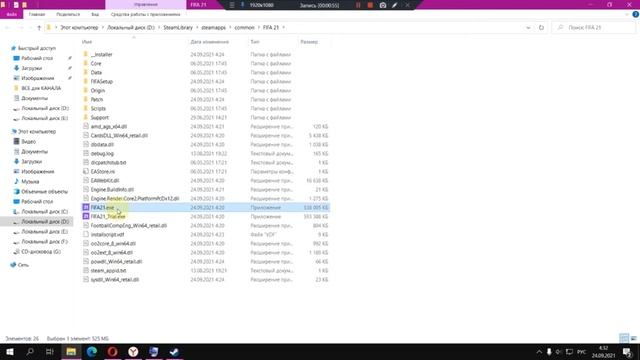This screenshot has height=360, width=640.
Task: Open Explorer help question mark
Action: pyautogui.click(x=636, y=14)
